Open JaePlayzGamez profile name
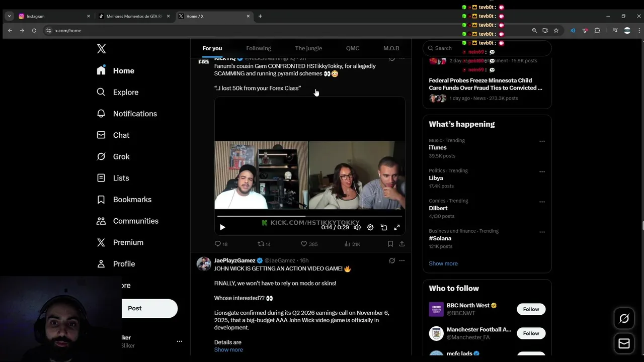 pyautogui.click(x=235, y=260)
